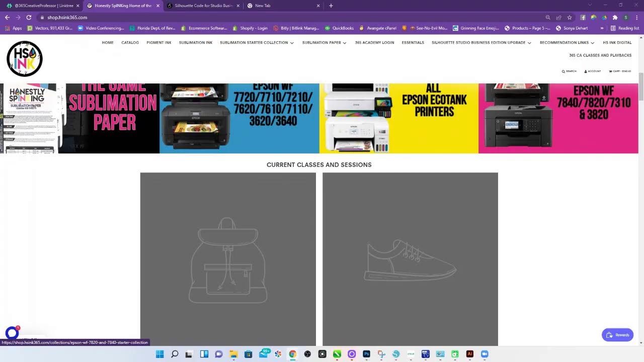
Task: Open Chrome extensions puzzle icon
Action: coord(615,17)
